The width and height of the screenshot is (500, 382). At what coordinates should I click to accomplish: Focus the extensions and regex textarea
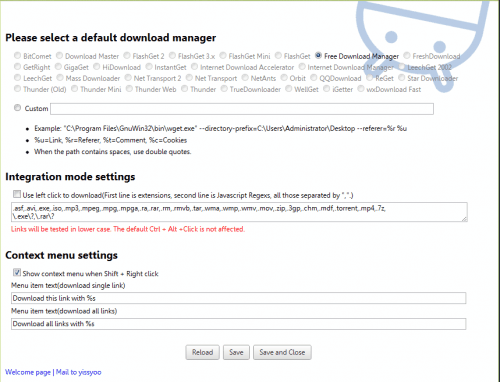coord(239,212)
